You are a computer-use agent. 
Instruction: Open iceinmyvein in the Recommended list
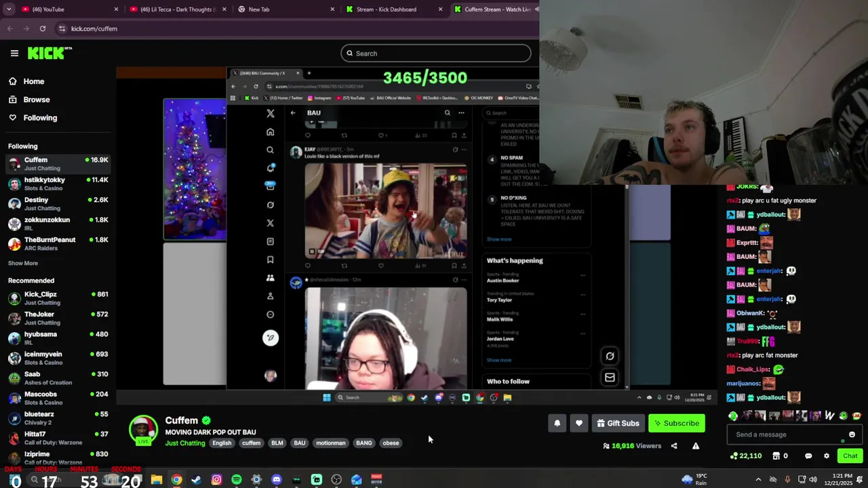click(x=58, y=358)
